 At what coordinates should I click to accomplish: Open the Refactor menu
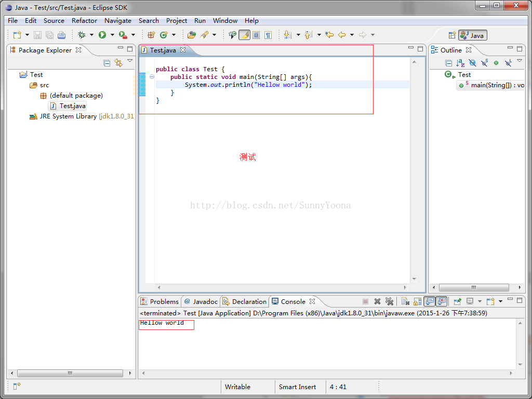click(x=85, y=20)
